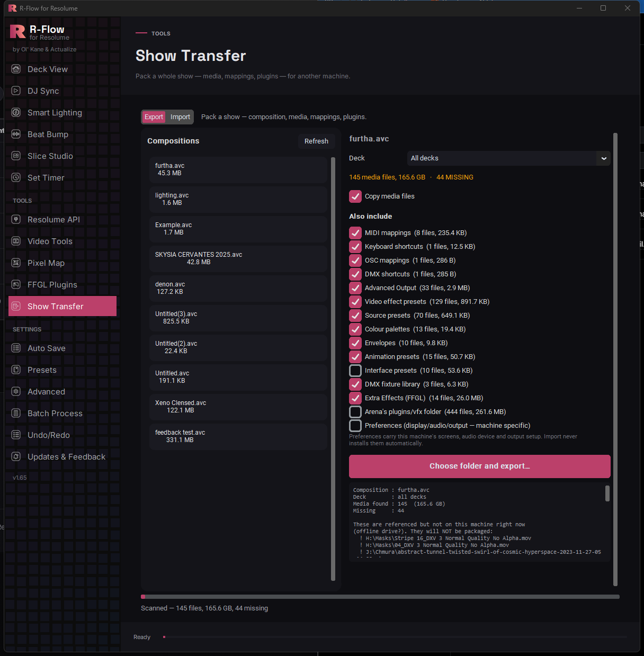Select the denon.avc composition
This screenshot has width=644, height=656.
tap(238, 288)
